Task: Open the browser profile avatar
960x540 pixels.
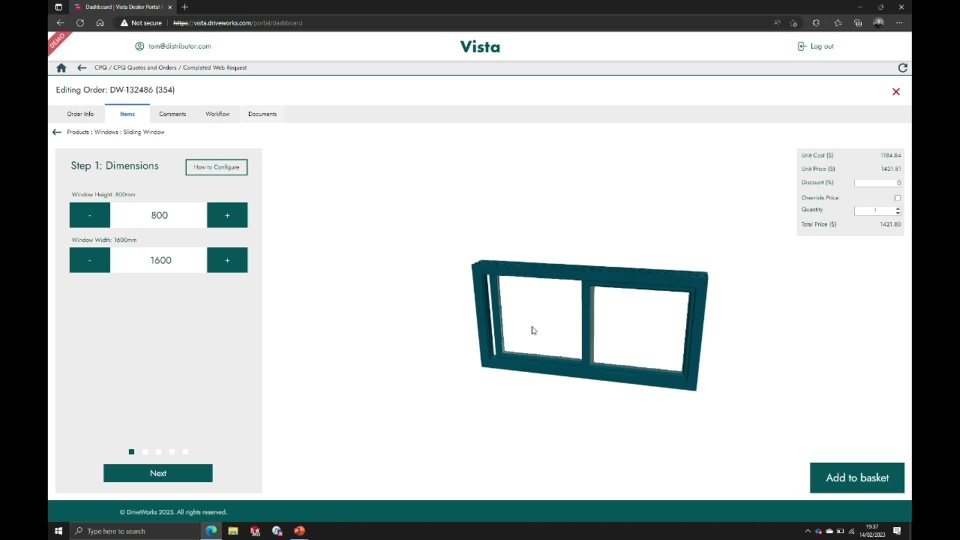Action: pyautogui.click(x=879, y=23)
